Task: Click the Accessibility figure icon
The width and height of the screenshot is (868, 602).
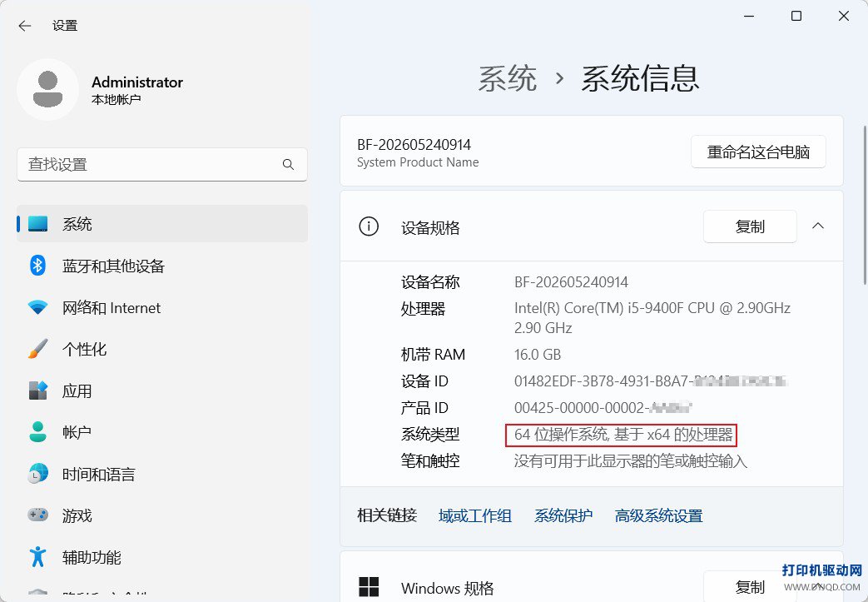Action: click(x=37, y=556)
